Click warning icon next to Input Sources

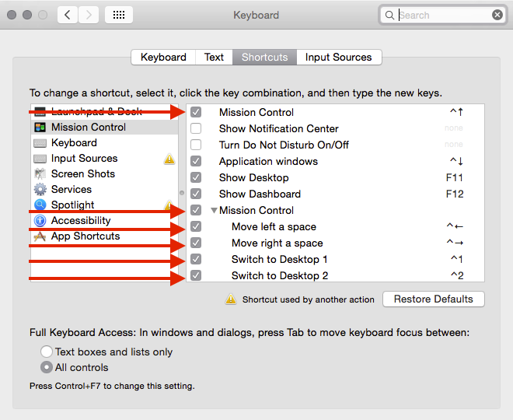[169, 159]
